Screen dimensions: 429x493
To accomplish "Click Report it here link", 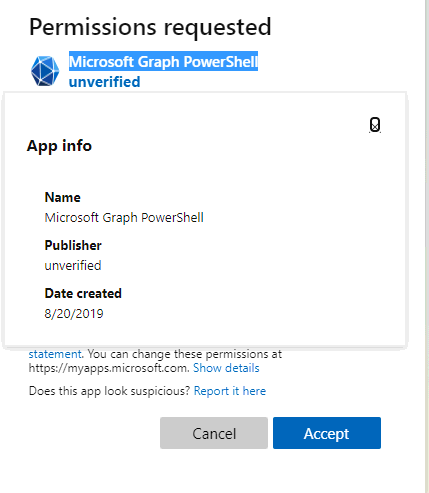I will 230,391.
